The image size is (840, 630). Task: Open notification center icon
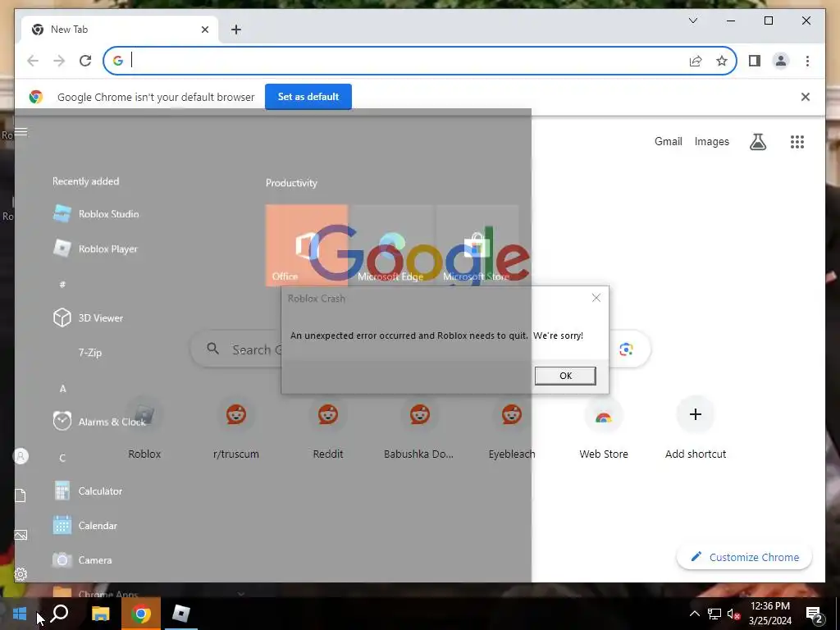(x=815, y=614)
